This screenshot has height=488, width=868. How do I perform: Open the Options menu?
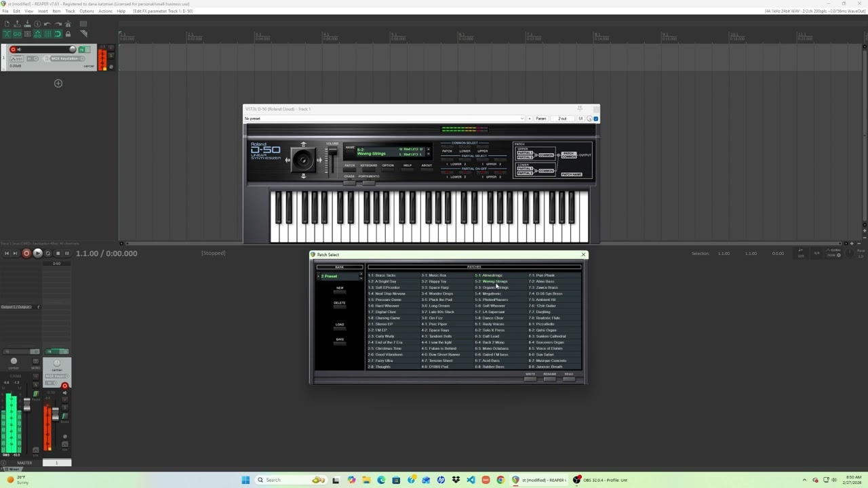pyautogui.click(x=87, y=11)
